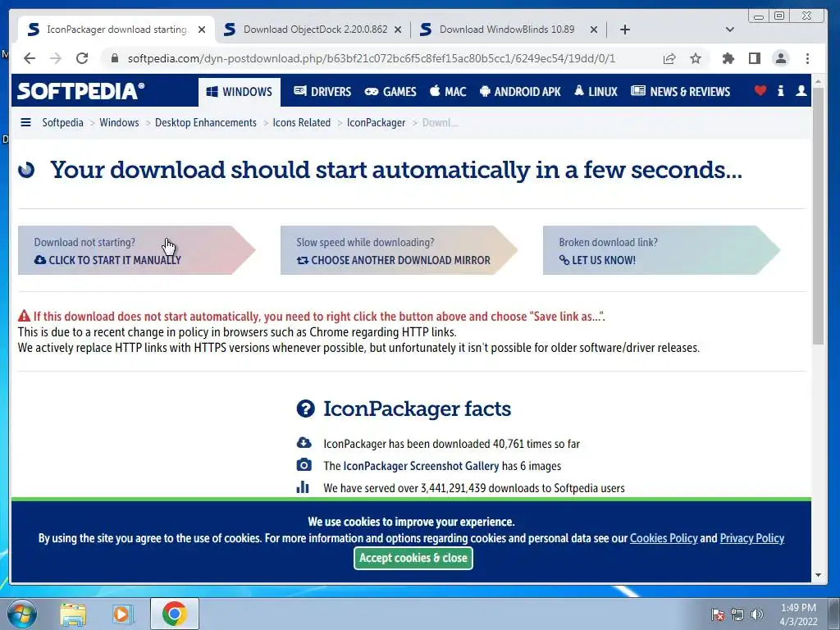Open the IconPackager Screenshot Gallery link
This screenshot has width=840, height=630.
click(421, 466)
